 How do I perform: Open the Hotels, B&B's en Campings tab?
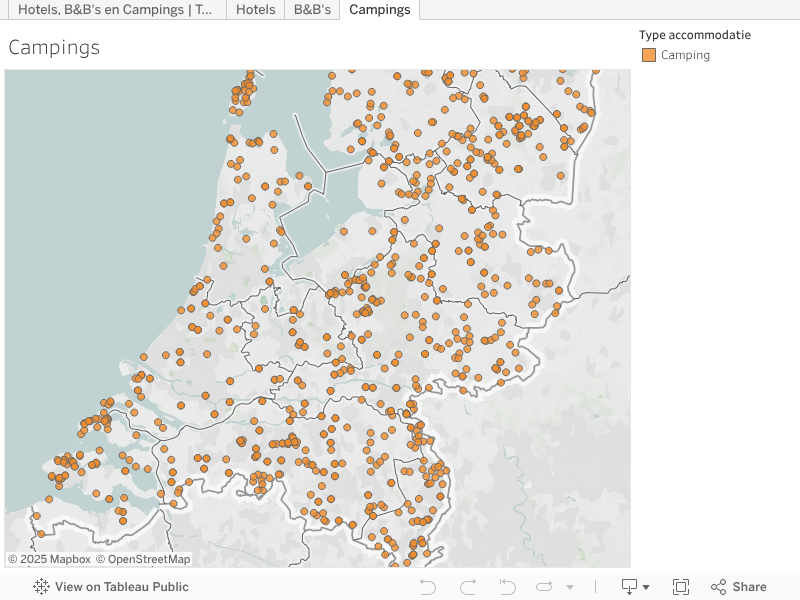point(117,10)
